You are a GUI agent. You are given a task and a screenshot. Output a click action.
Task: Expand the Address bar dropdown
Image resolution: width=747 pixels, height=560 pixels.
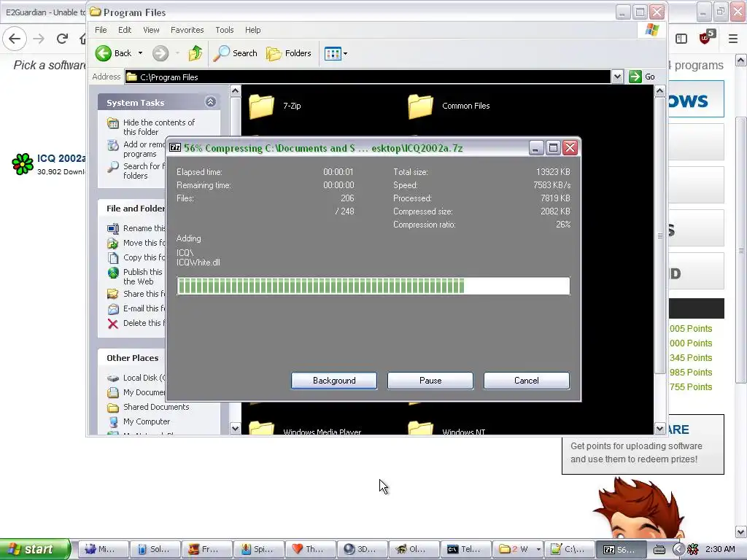tap(617, 77)
